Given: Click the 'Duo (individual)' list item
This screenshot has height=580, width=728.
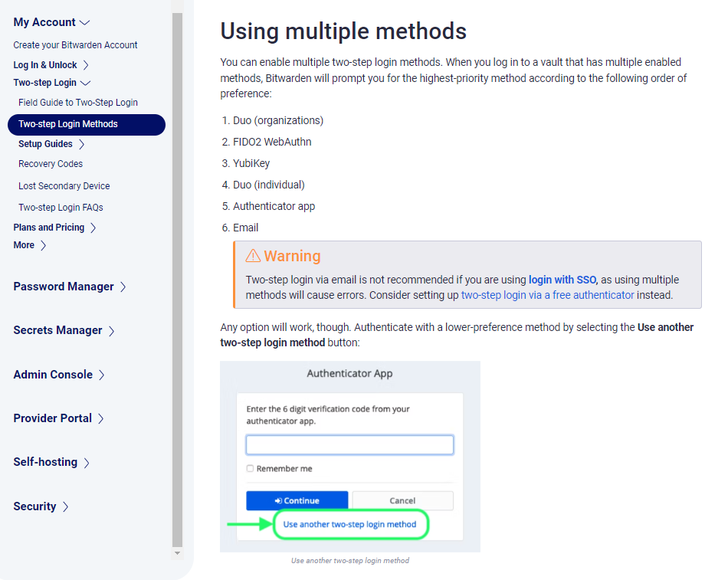Looking at the screenshot, I should click(269, 185).
